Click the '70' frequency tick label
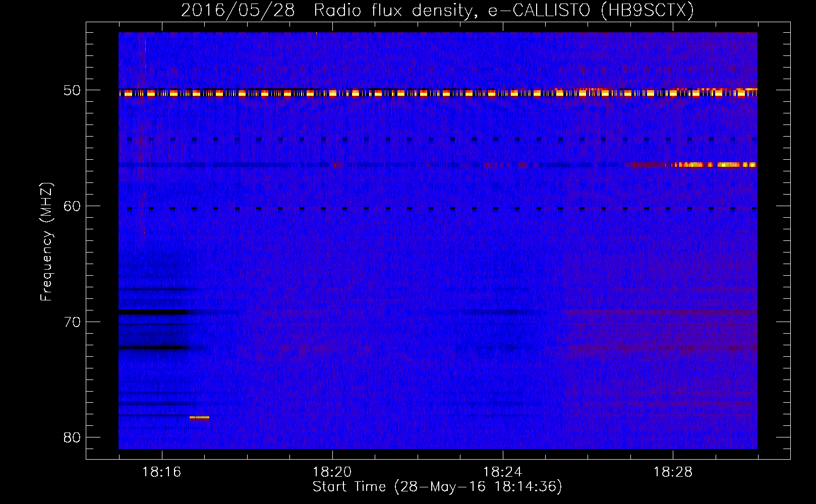816x504 pixels. click(72, 322)
